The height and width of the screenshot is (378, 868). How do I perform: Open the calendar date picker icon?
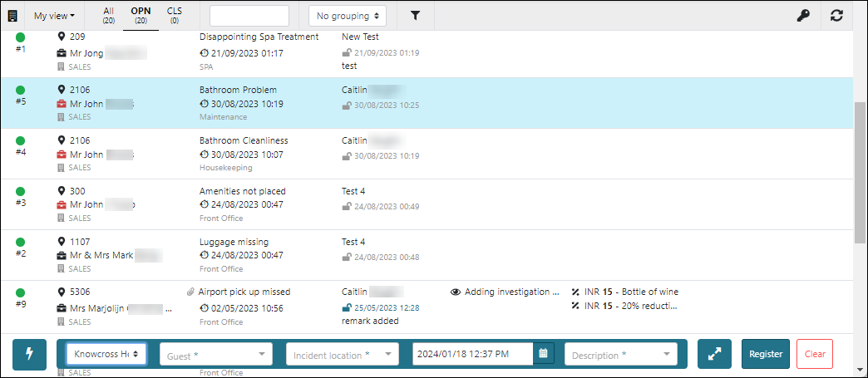point(543,354)
